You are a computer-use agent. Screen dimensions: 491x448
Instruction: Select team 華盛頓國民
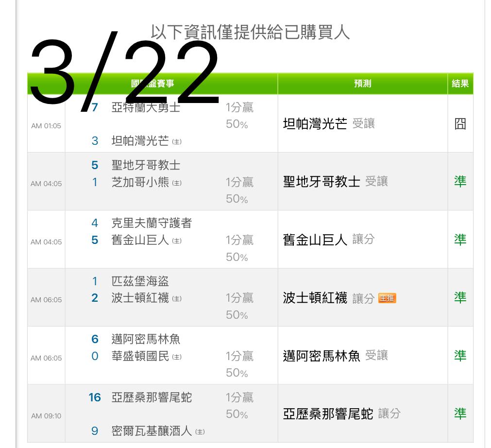(x=140, y=356)
